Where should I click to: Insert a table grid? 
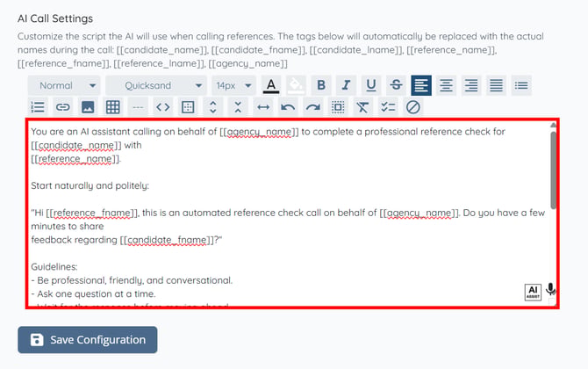click(113, 107)
